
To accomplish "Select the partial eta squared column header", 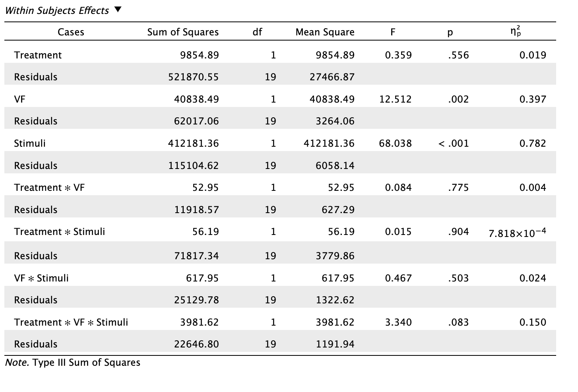I will pos(516,31).
